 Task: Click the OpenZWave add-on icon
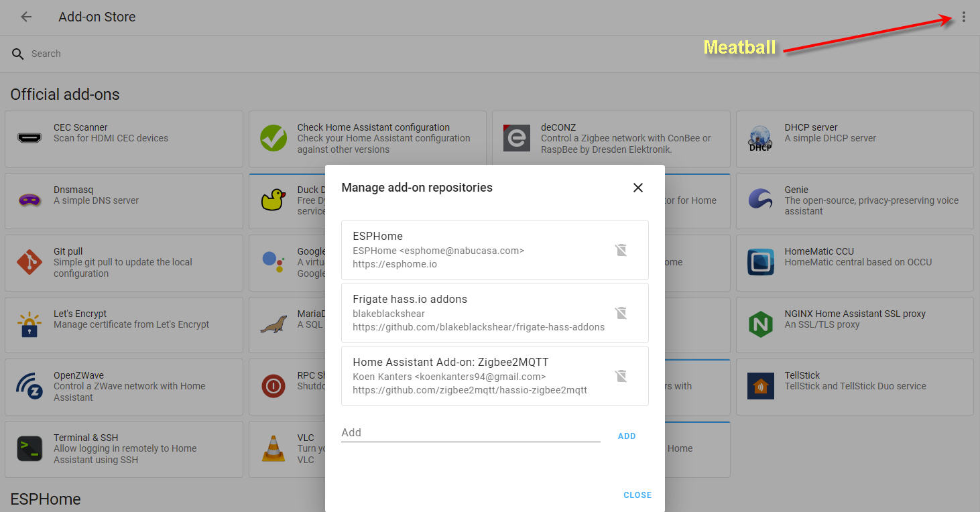(28, 386)
